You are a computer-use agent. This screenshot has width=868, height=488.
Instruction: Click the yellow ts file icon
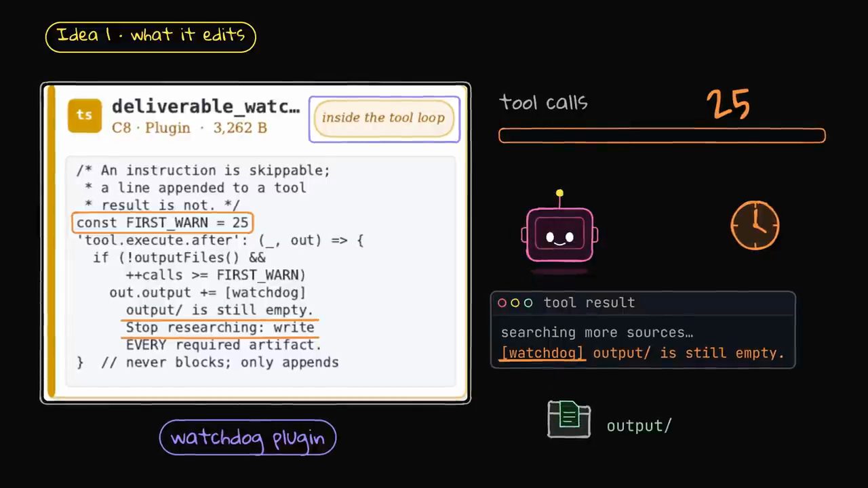pyautogui.click(x=85, y=115)
